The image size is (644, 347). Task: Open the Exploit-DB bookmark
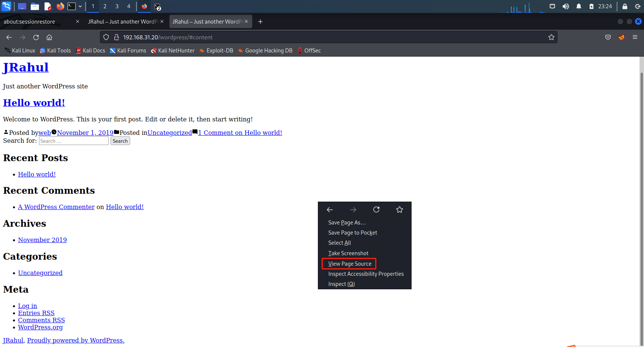tap(216, 51)
